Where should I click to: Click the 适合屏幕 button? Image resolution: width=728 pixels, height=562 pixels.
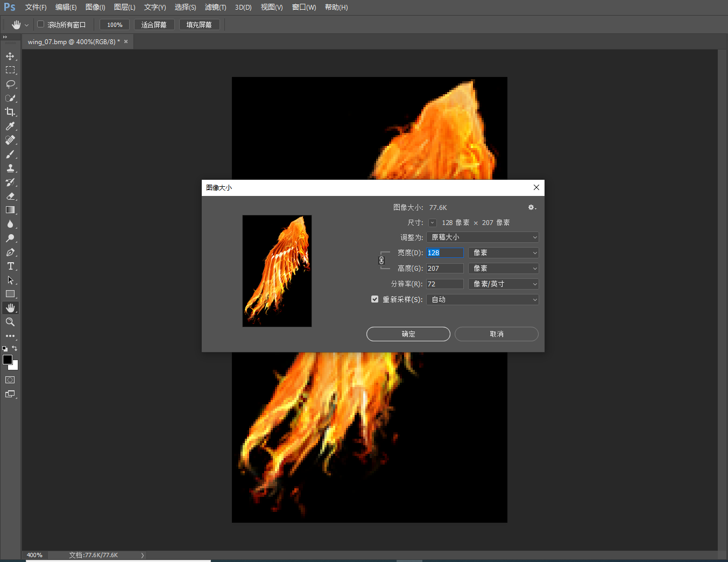pyautogui.click(x=154, y=25)
